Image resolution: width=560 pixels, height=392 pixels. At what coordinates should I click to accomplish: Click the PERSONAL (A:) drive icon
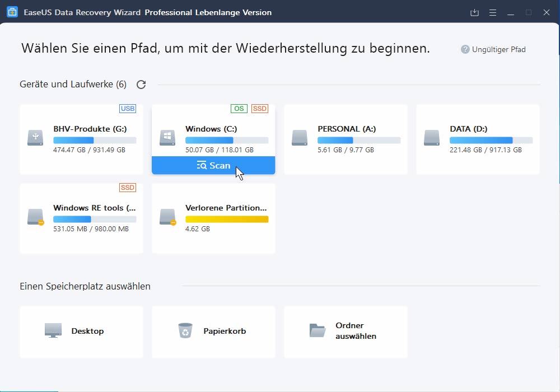[300, 138]
